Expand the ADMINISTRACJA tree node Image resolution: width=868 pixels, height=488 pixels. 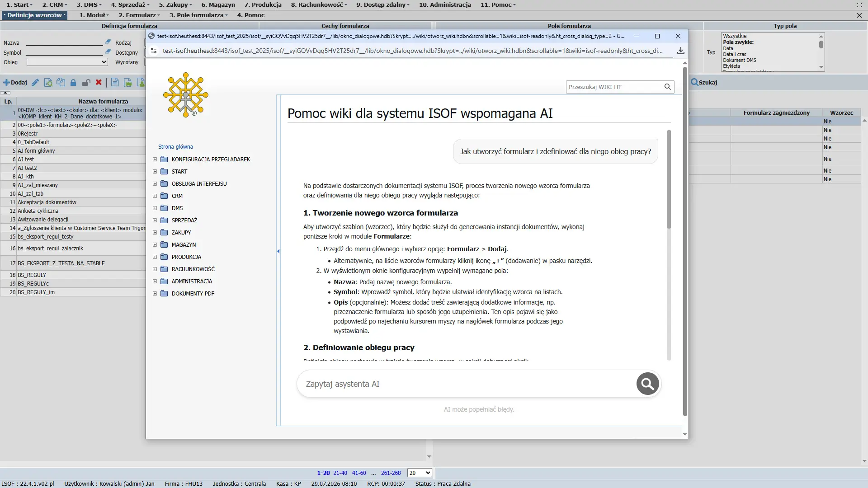[155, 281]
